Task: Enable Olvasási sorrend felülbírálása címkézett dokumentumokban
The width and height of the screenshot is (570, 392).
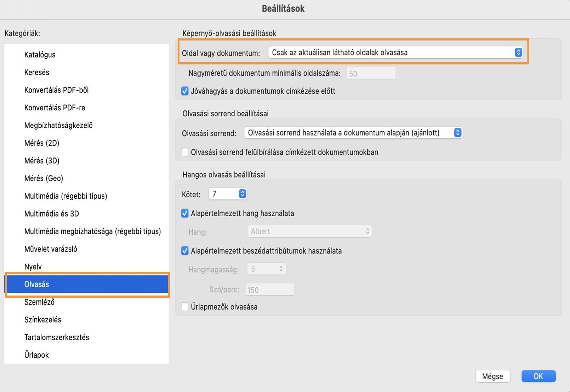Action: coord(185,152)
